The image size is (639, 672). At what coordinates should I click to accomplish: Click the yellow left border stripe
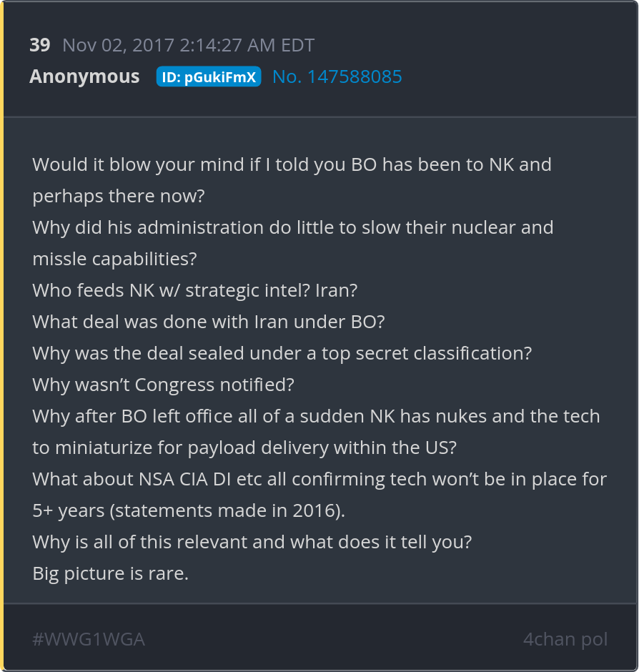(x=2, y=336)
